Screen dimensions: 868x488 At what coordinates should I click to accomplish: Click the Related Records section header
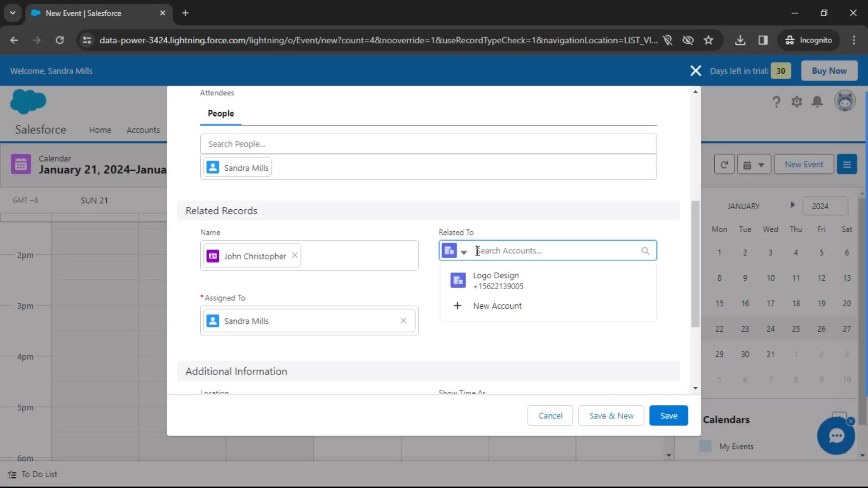(x=428, y=211)
